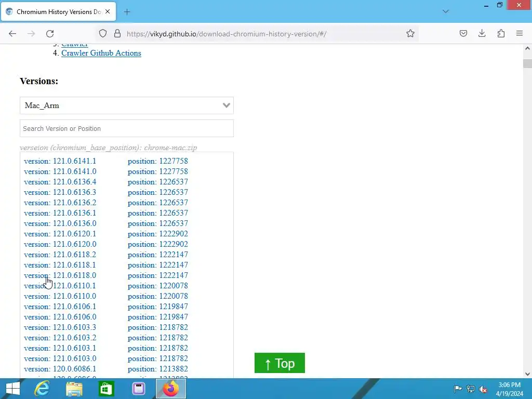Open the extensions puzzle icon
Image resolution: width=532 pixels, height=399 pixels.
[501, 33]
